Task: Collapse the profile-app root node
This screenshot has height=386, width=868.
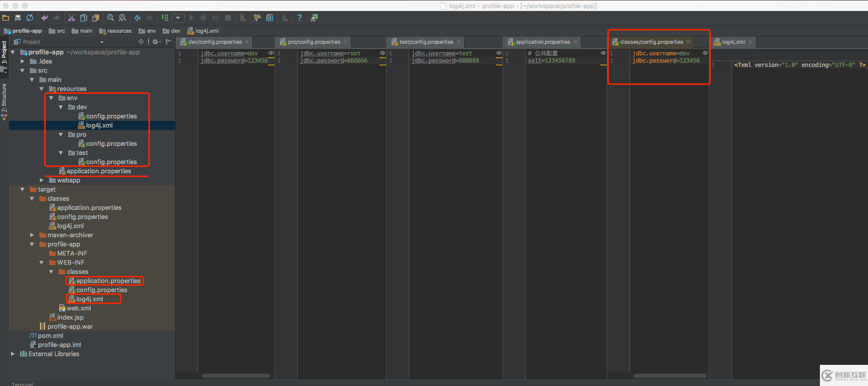Action: [x=13, y=52]
